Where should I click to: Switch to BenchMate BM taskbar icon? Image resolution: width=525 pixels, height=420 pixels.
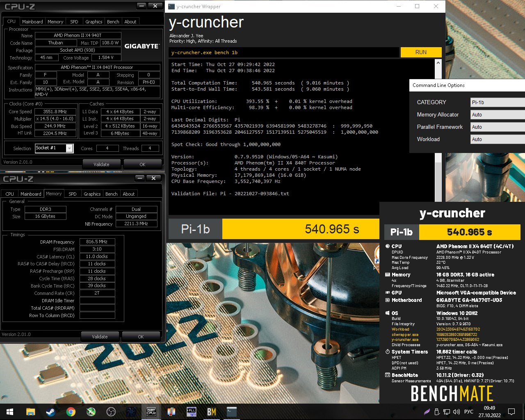click(212, 412)
